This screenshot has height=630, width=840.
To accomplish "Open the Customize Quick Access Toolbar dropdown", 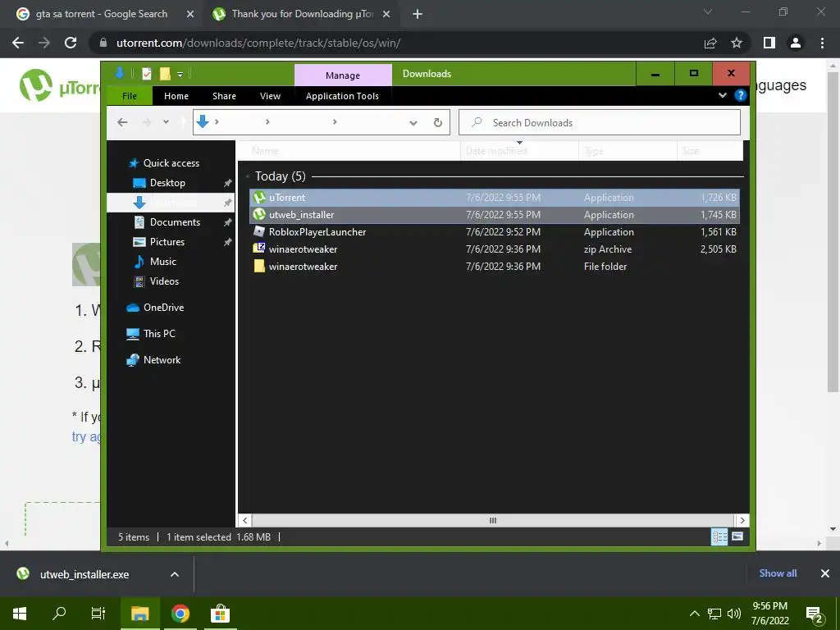I will click(180, 75).
